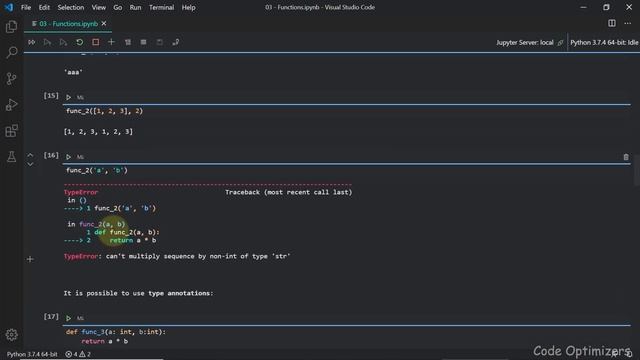Delete cell 16 with trash icon

(626, 157)
